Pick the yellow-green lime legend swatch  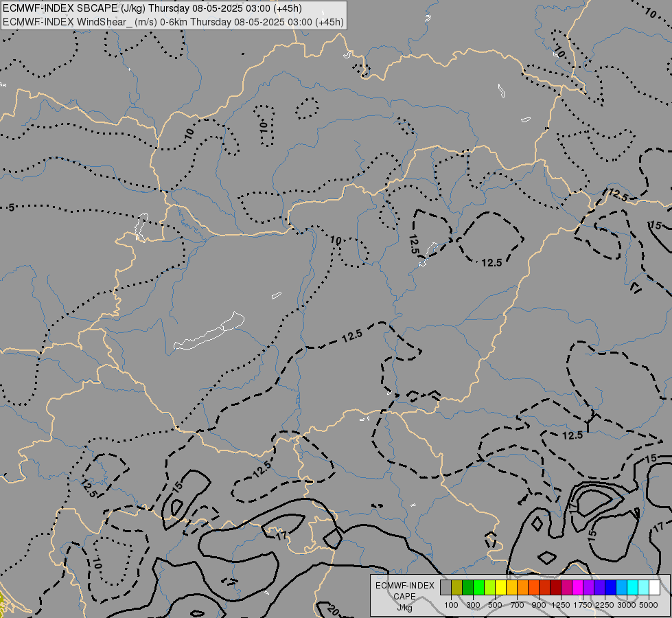pos(490,588)
